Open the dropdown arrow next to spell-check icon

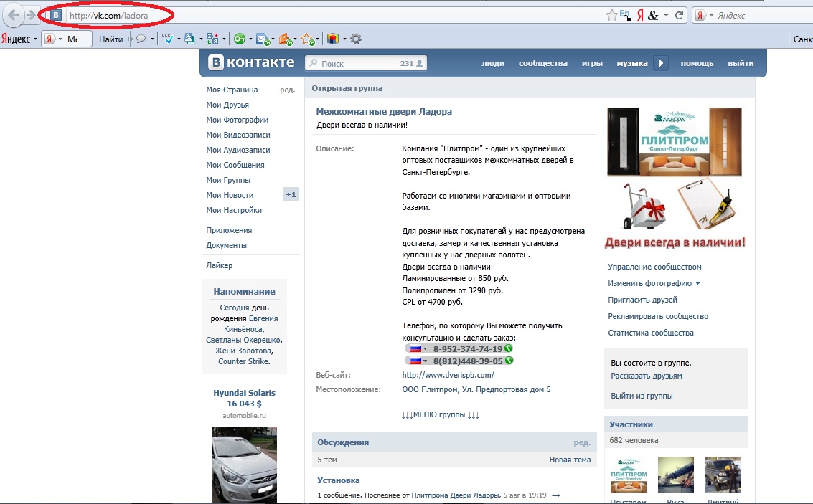tap(179, 39)
